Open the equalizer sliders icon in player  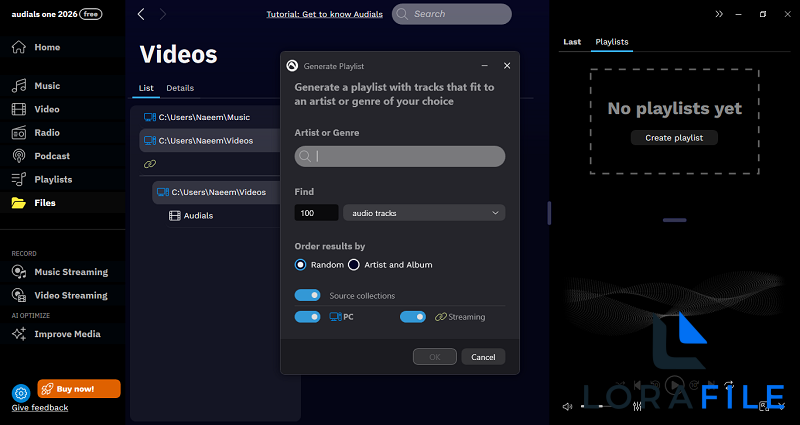(637, 407)
